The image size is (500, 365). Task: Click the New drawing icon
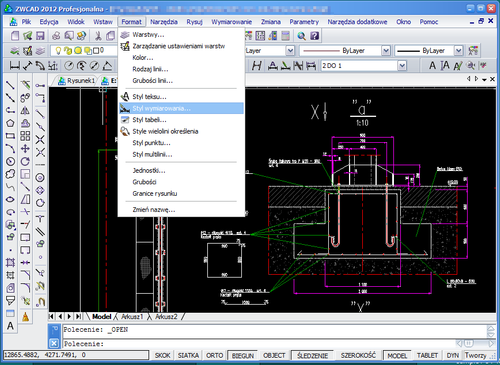click(15, 36)
